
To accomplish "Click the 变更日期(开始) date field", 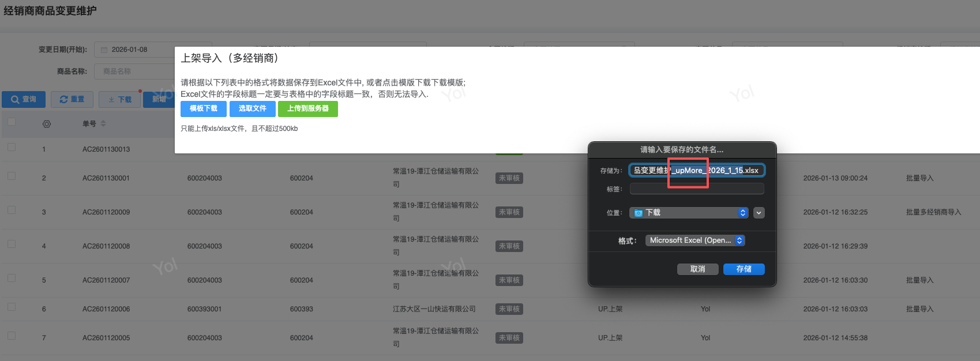I will (x=136, y=50).
